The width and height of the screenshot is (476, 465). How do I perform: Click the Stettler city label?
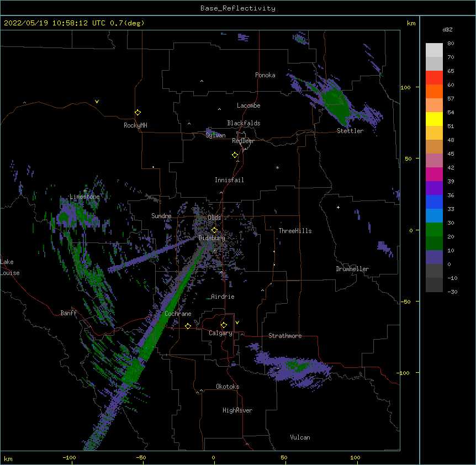[x=350, y=131]
